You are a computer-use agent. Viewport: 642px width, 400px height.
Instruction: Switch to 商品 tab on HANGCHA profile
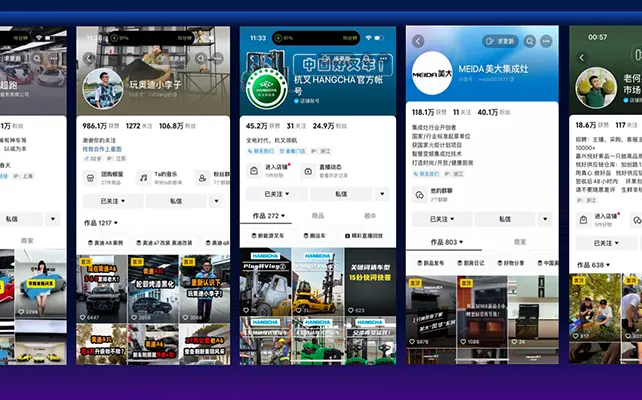click(318, 216)
